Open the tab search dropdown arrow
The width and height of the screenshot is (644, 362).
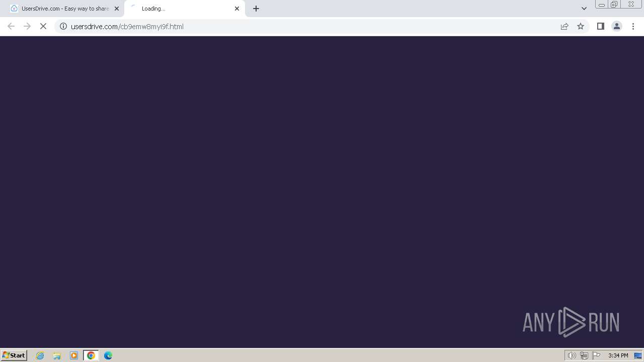click(584, 9)
